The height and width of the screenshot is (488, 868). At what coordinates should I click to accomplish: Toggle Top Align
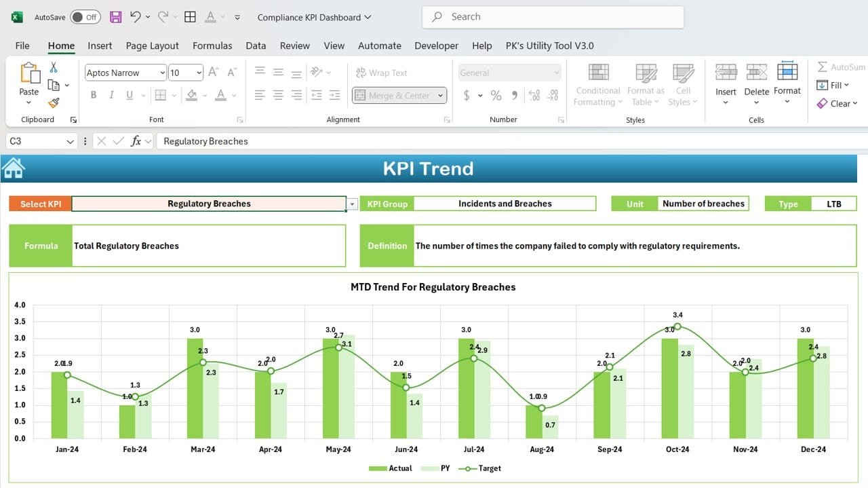pyautogui.click(x=260, y=72)
